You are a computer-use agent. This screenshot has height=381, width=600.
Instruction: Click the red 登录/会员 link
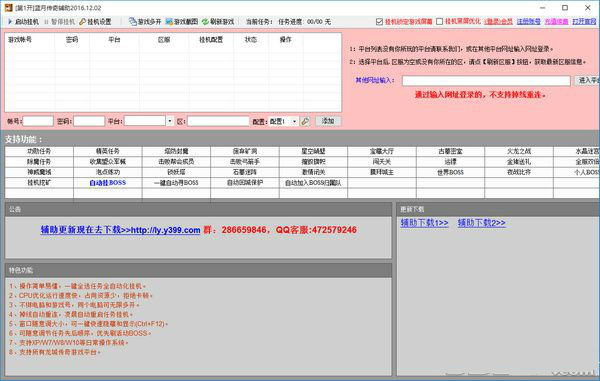pos(498,21)
